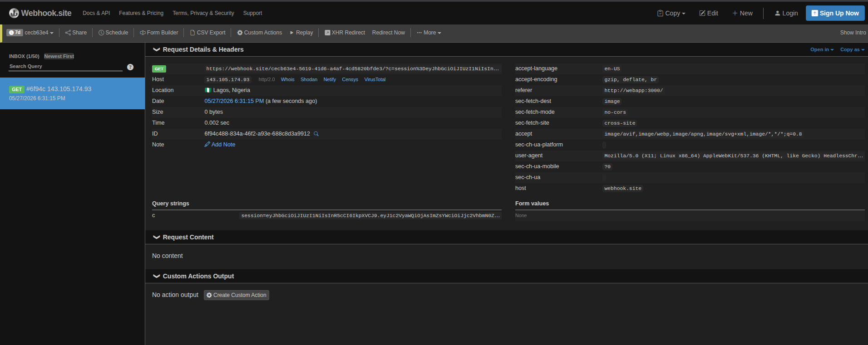Open Terms, Privacy & Security page
The height and width of the screenshot is (345, 868).
pos(203,13)
